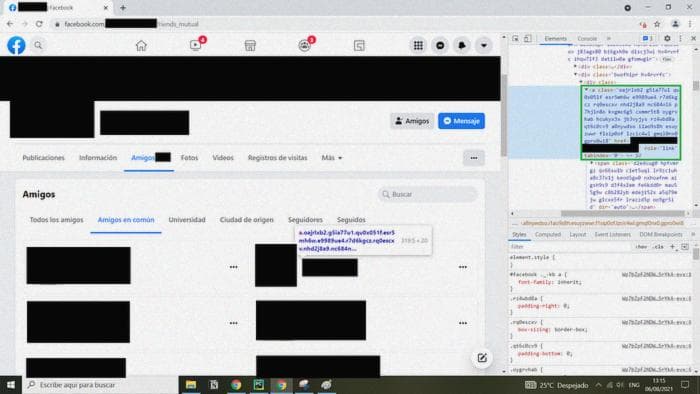Click the horizontal scrollbar in Elements panel
The image size is (700, 394).
622,213
